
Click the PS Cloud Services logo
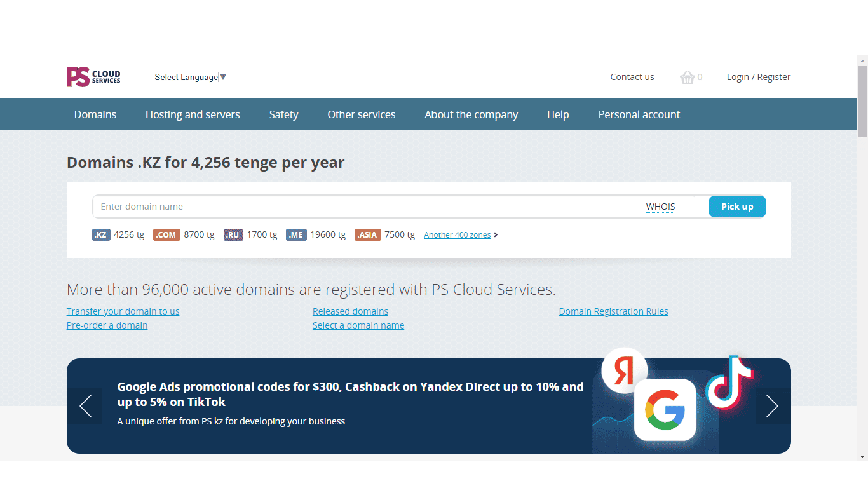93,77
